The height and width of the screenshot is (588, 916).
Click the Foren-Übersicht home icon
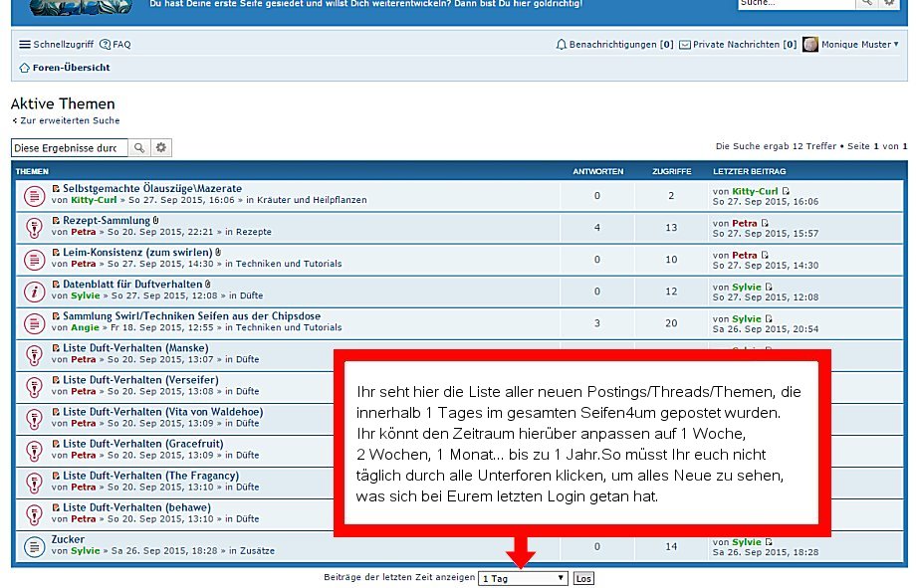click(25, 68)
